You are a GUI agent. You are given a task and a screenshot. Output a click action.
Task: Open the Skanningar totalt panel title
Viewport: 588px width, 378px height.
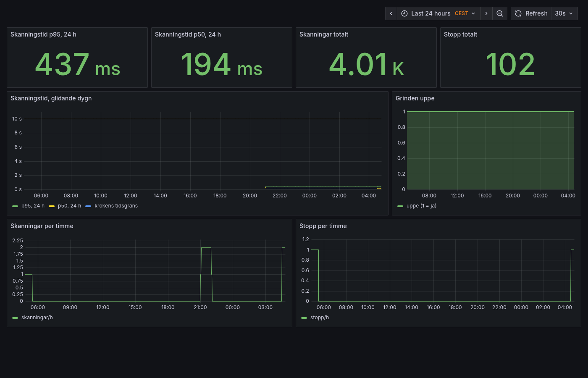[324, 34]
